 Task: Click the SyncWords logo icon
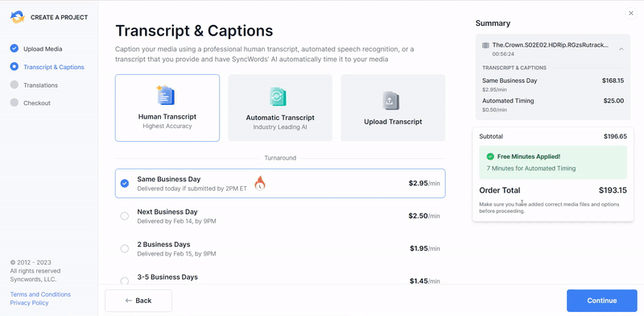point(18,17)
